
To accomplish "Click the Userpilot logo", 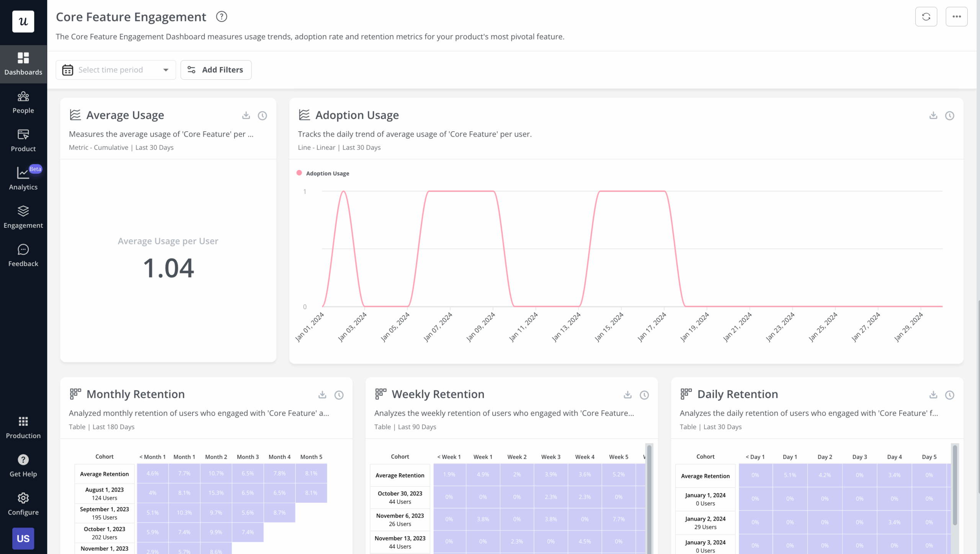I will click(23, 21).
